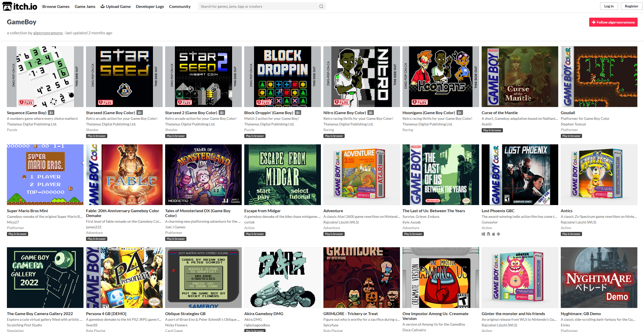Click the Register button
Image resolution: width=644 pixels, height=332 pixels.
pyautogui.click(x=631, y=6)
